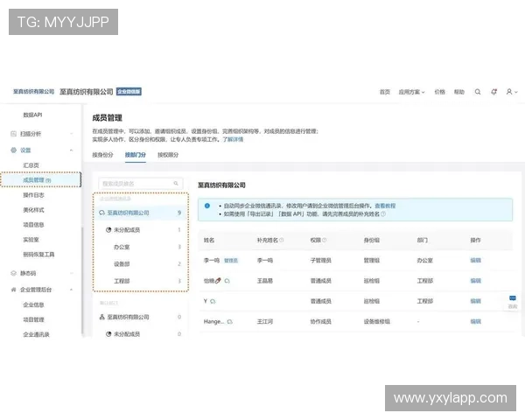525x420 pixels.
Task: Open 实验室 in the sidebar
Action: coord(31,240)
